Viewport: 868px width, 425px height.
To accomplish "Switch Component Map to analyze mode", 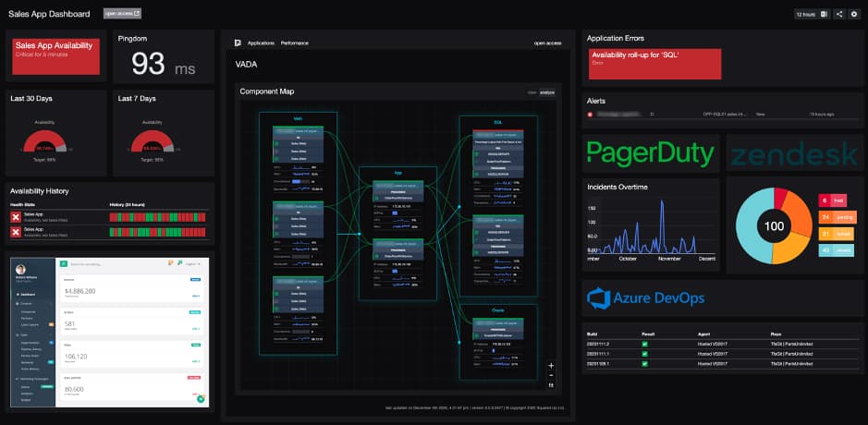I will [x=547, y=92].
